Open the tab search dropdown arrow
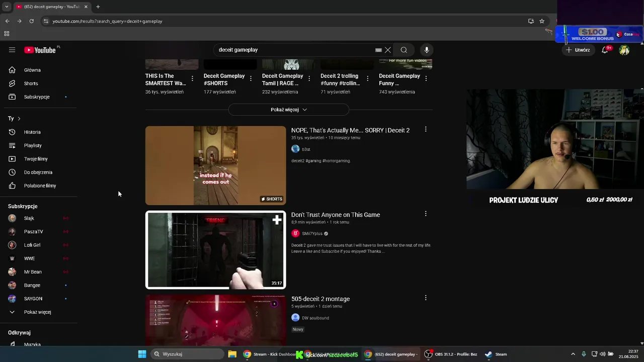The image size is (644, 362). (x=7, y=7)
